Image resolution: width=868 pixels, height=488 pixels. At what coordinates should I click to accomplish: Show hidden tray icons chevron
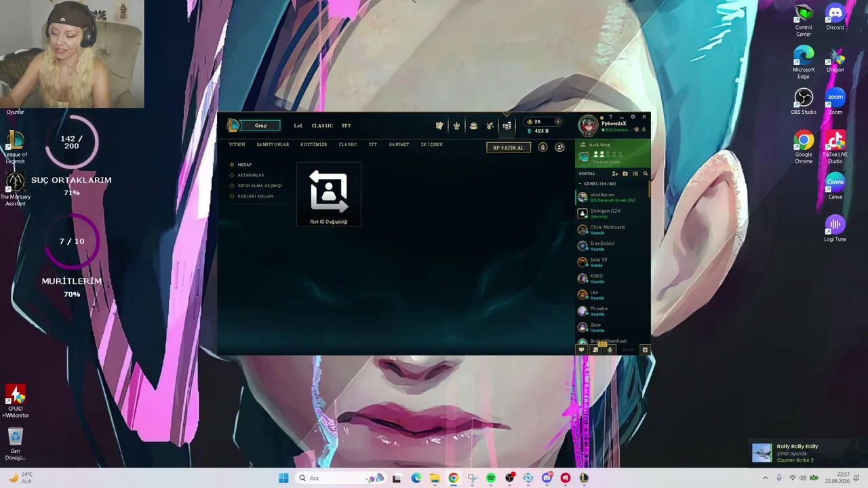pos(766,478)
